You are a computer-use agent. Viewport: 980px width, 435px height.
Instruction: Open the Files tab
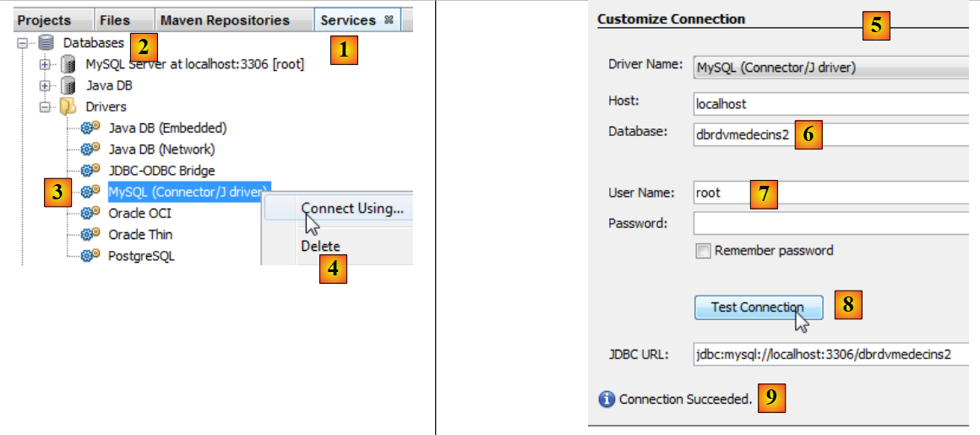coord(114,20)
